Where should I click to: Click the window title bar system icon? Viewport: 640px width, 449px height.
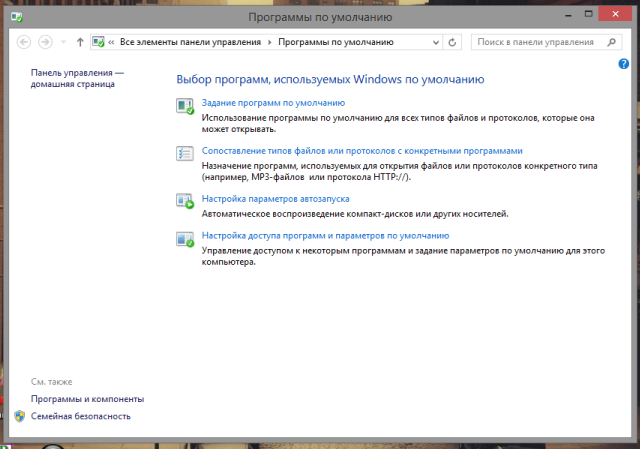pos(17,17)
